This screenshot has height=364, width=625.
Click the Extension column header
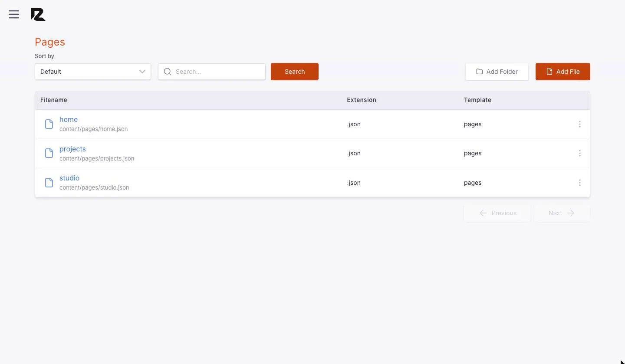(x=362, y=100)
